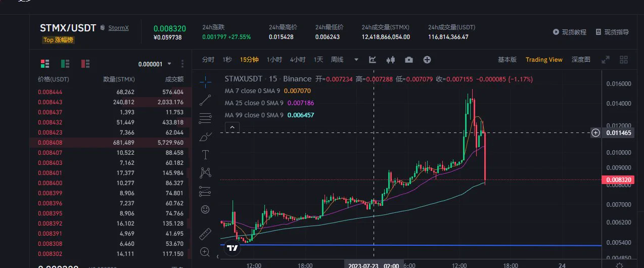Viewport: 644px width, 268px height.
Task: Expand more time intervals dropdown arrow
Action: (356, 60)
